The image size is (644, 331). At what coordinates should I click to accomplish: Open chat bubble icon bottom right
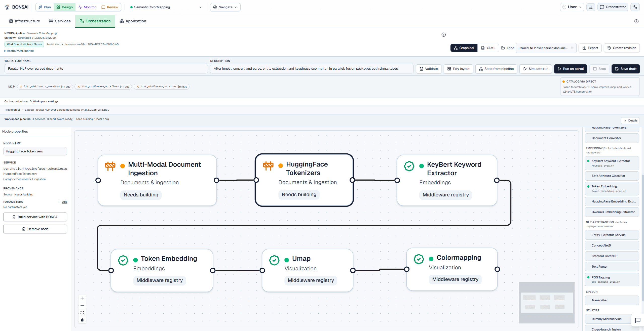tap(637, 320)
